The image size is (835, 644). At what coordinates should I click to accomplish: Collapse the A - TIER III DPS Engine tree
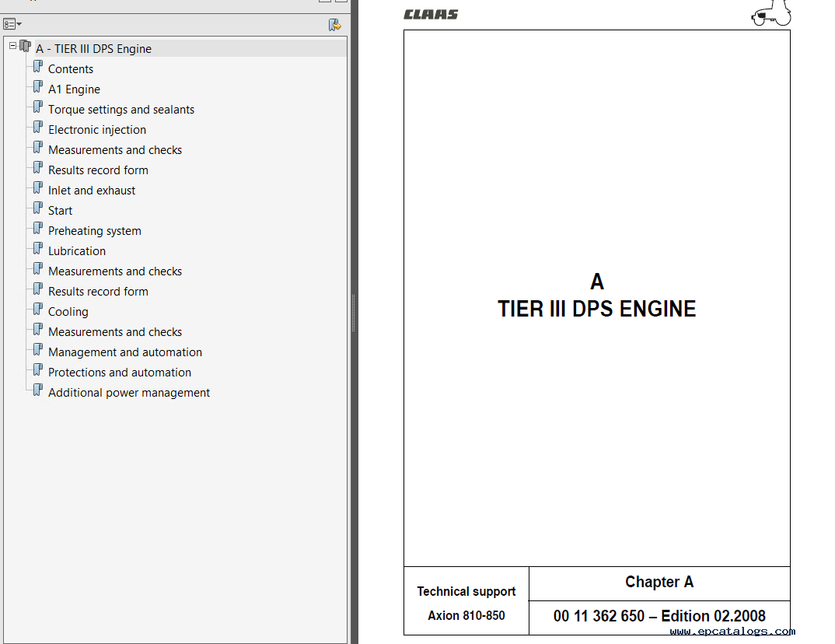coord(12,46)
